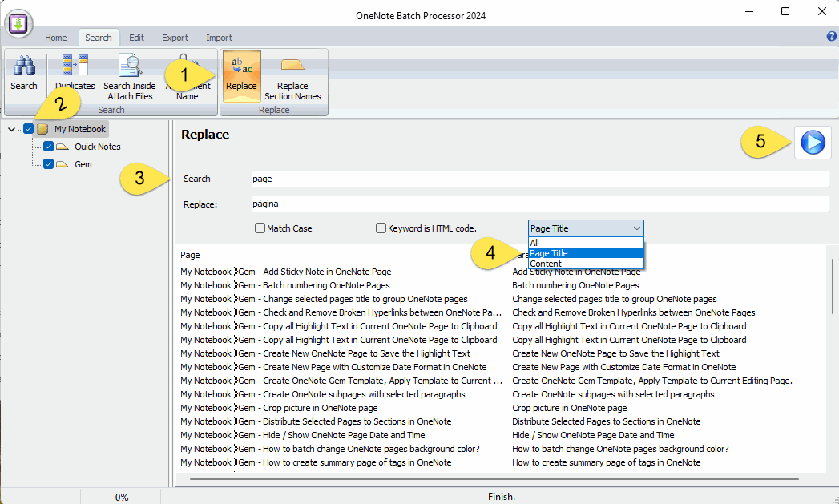Click the horizontal scrollbar under results
The width and height of the screenshot is (839, 504).
[x=494, y=479]
